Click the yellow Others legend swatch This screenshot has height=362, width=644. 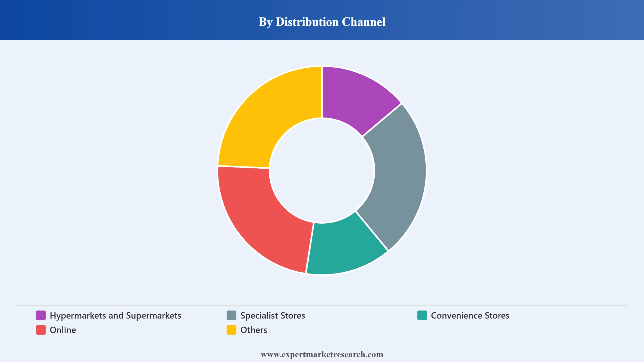(x=231, y=330)
